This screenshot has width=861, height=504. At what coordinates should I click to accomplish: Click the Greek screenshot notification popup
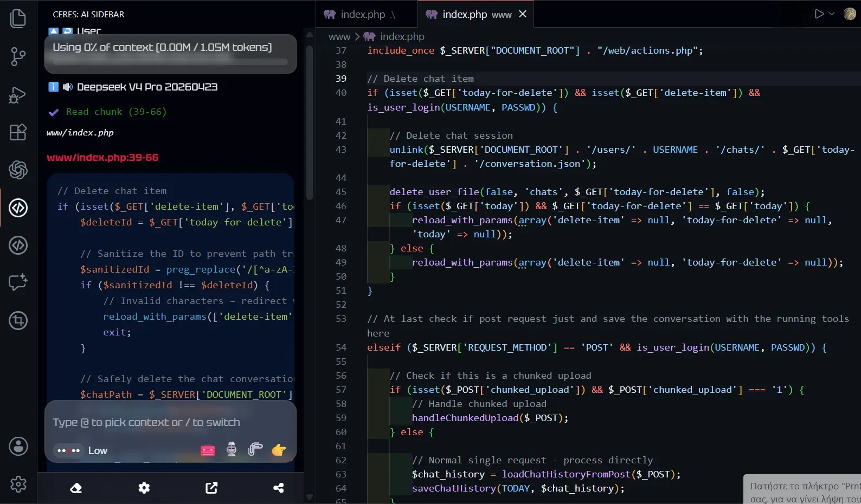[802, 489]
